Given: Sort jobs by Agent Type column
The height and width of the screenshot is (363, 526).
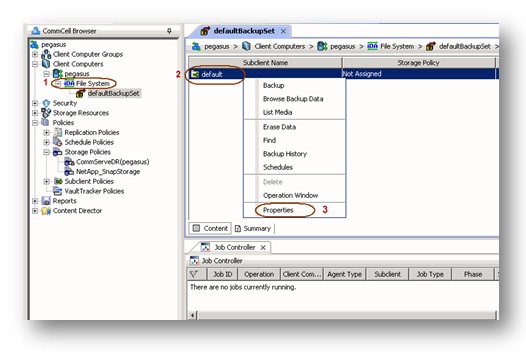Looking at the screenshot, I should pos(345,274).
